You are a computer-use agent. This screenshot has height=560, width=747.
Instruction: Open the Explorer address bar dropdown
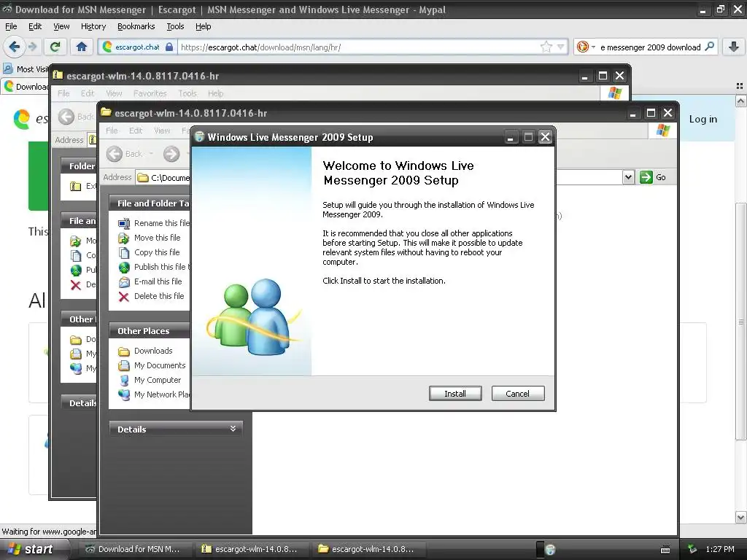(x=628, y=177)
